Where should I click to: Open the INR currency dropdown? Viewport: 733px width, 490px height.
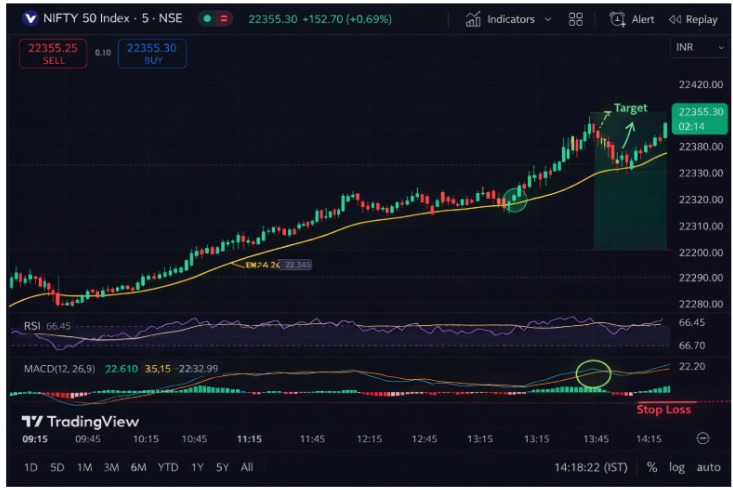point(699,47)
